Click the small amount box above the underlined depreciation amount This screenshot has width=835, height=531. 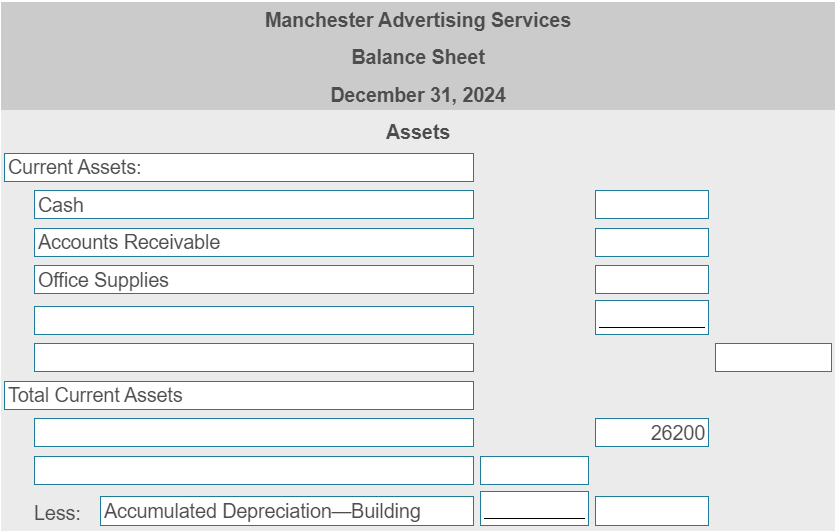[x=534, y=470]
